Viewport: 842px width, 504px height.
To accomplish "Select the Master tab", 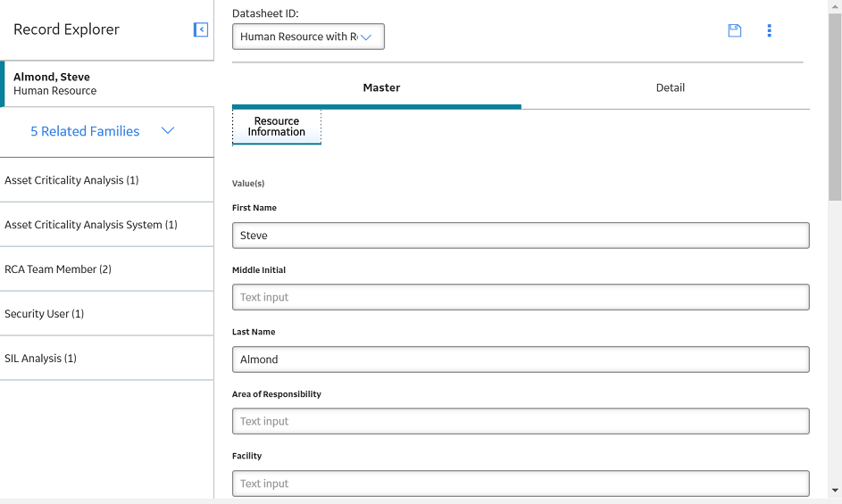I will 381,87.
